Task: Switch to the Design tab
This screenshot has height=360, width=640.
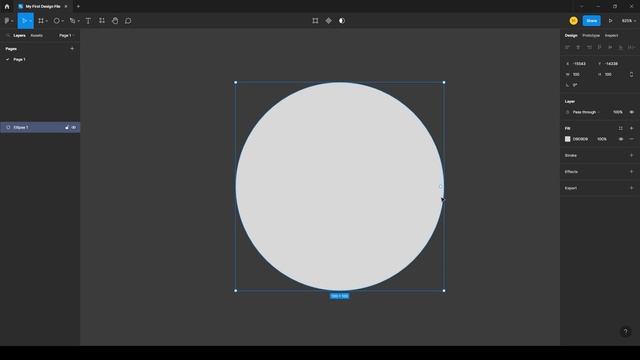Action: [x=571, y=36]
